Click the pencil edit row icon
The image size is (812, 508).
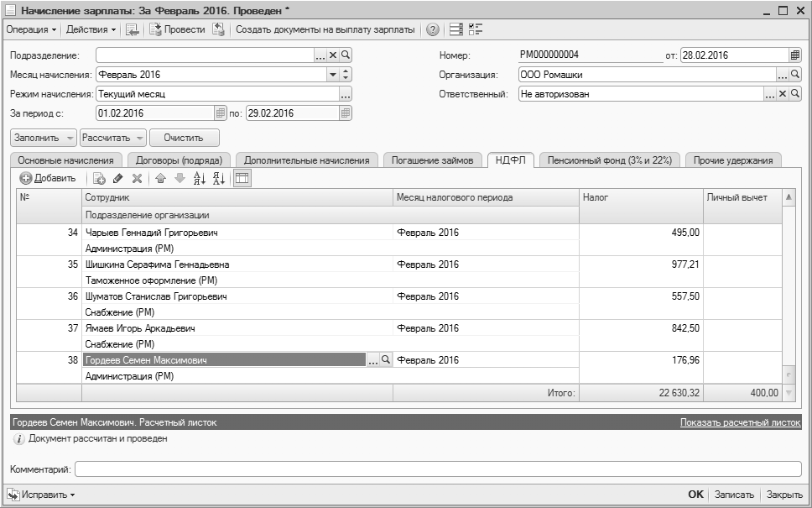click(118, 178)
